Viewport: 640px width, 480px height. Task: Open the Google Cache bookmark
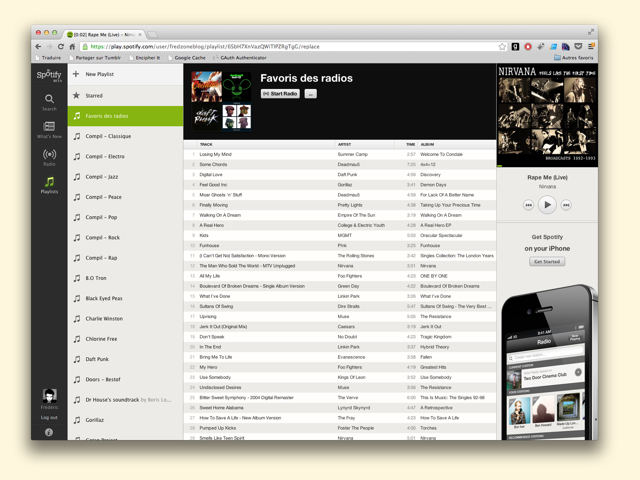coord(187,58)
